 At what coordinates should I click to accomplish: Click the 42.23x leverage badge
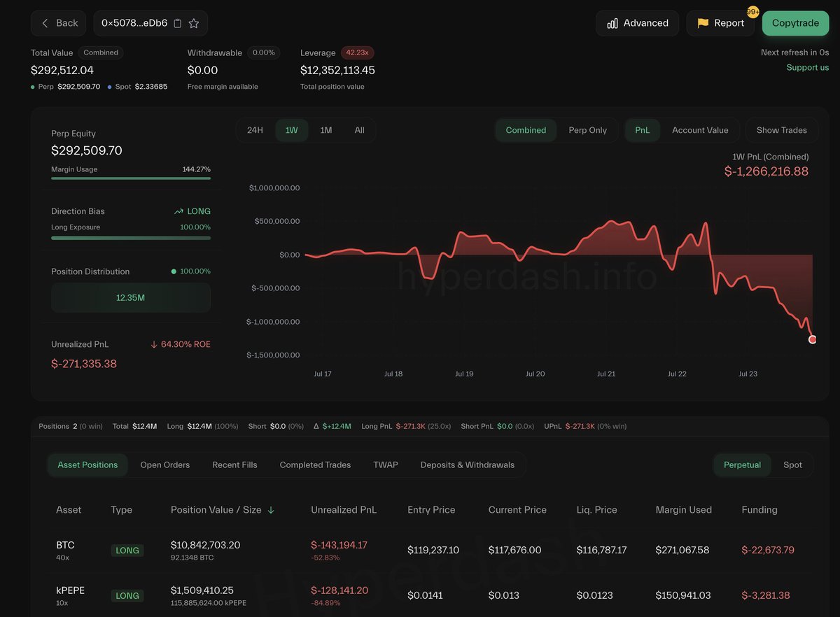coord(358,52)
